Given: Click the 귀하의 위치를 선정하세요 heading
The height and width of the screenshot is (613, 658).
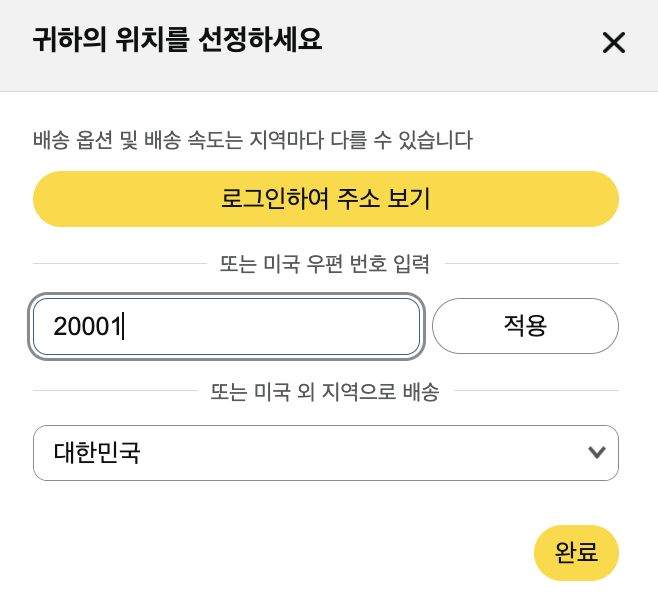Looking at the screenshot, I should pyautogui.click(x=177, y=41).
